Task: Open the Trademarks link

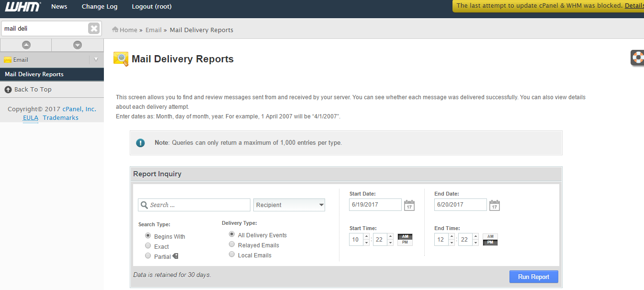Action: point(60,118)
